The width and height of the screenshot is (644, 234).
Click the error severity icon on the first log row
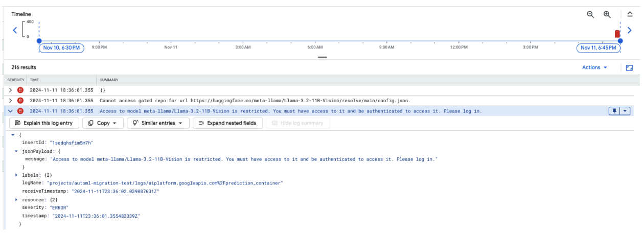click(x=20, y=90)
